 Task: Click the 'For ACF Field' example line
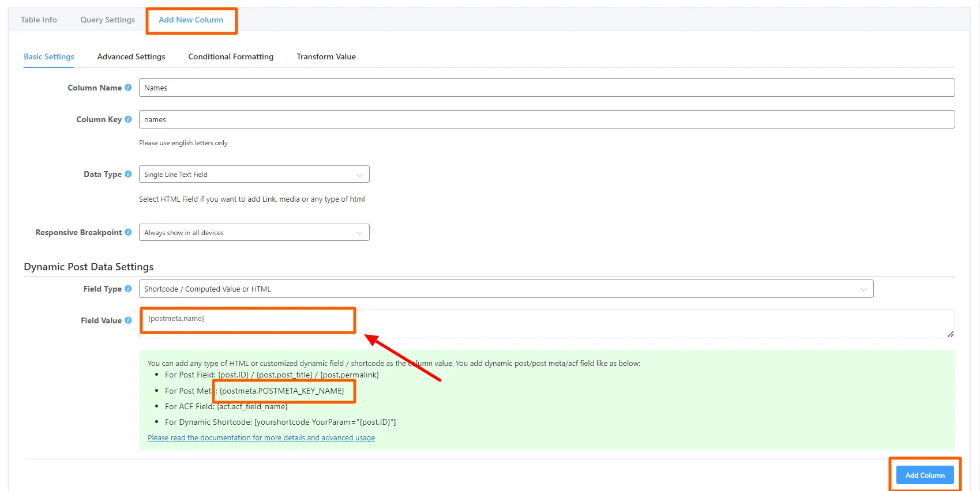tap(226, 406)
